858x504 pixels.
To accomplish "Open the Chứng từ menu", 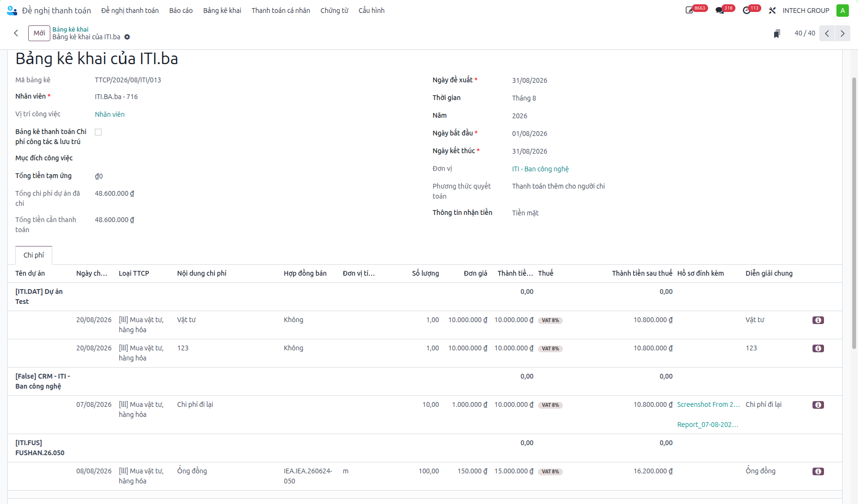I will [x=334, y=11].
